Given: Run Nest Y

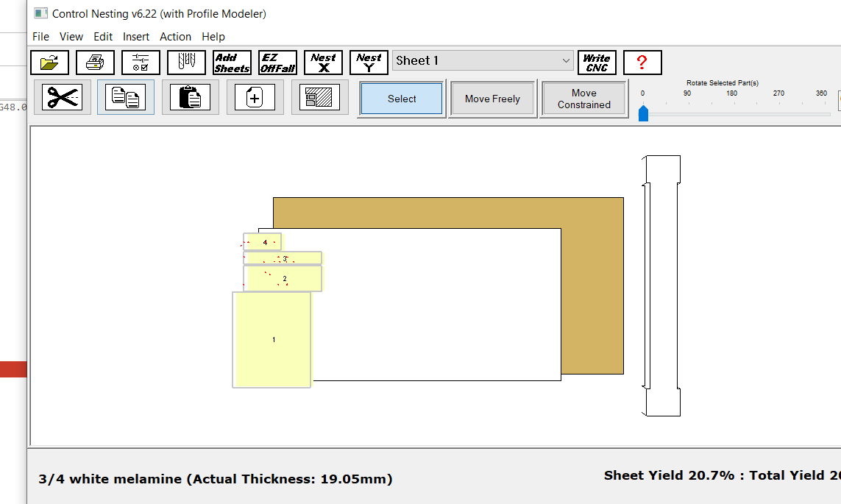Looking at the screenshot, I should point(369,63).
